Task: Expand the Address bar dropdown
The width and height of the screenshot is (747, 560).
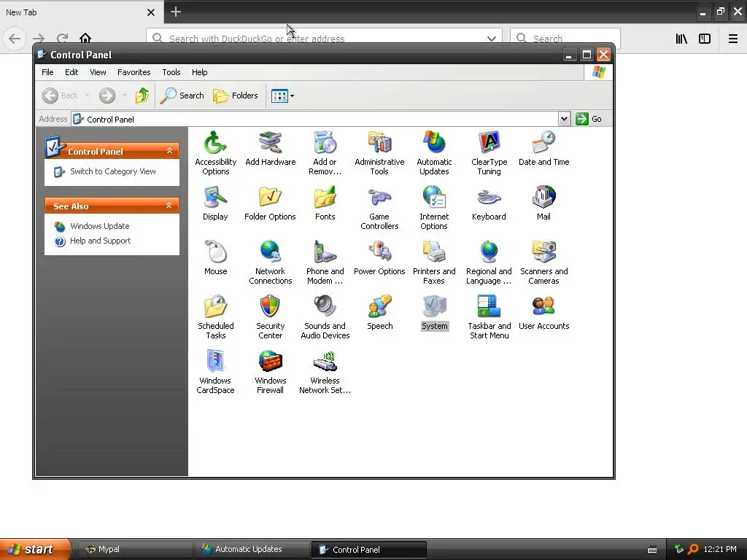Action: click(x=564, y=119)
